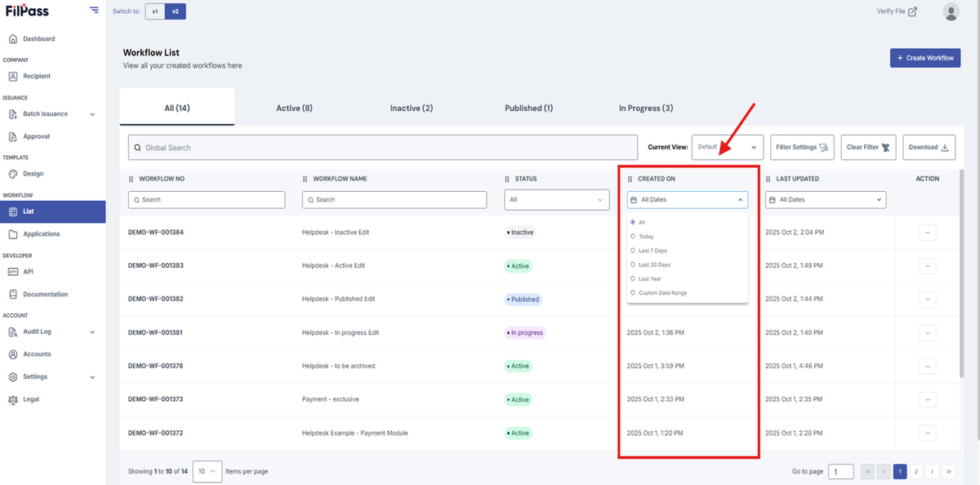Switch to Active (8) tab
The height and width of the screenshot is (485, 980).
click(294, 108)
